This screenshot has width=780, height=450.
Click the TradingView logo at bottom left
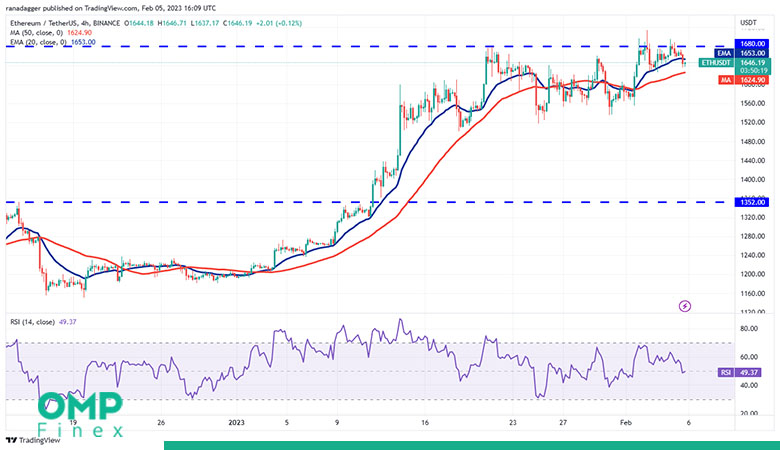coord(33,441)
